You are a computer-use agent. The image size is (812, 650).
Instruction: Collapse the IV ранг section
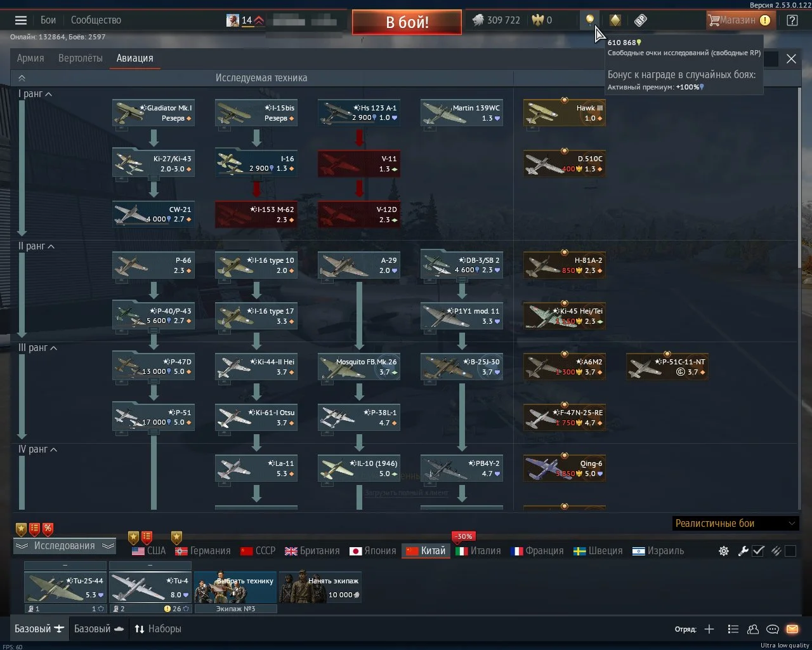[37, 449]
